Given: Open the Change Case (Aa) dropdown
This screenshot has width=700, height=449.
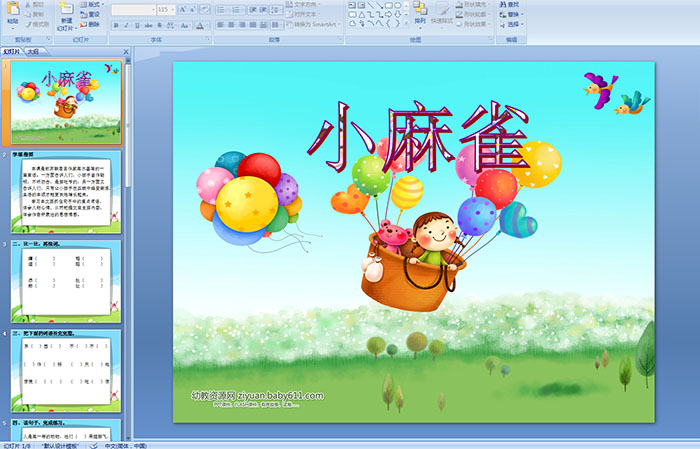Looking at the screenshot, I should (185, 25).
